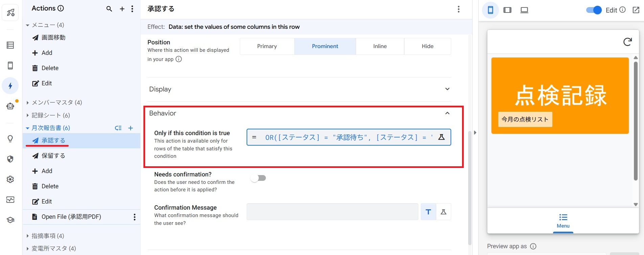Open the Data section in left sidebar
The image size is (644, 255).
(x=10, y=45)
